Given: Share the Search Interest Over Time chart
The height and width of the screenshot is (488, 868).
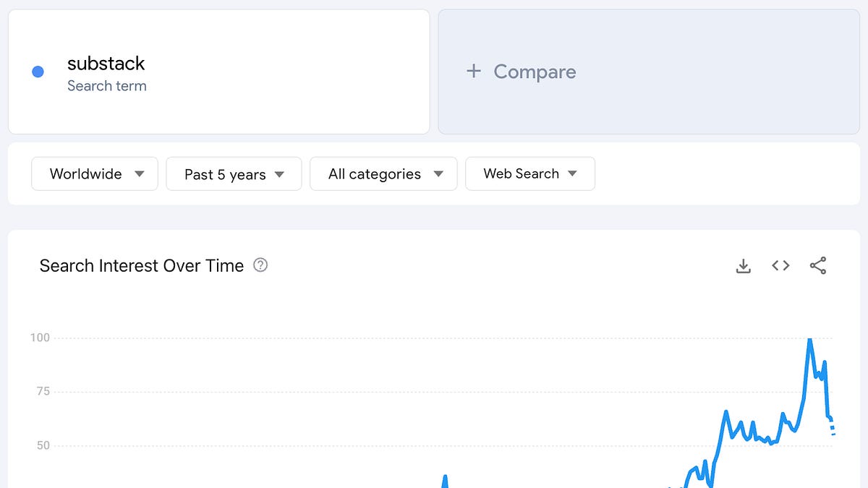Looking at the screenshot, I should [818, 265].
